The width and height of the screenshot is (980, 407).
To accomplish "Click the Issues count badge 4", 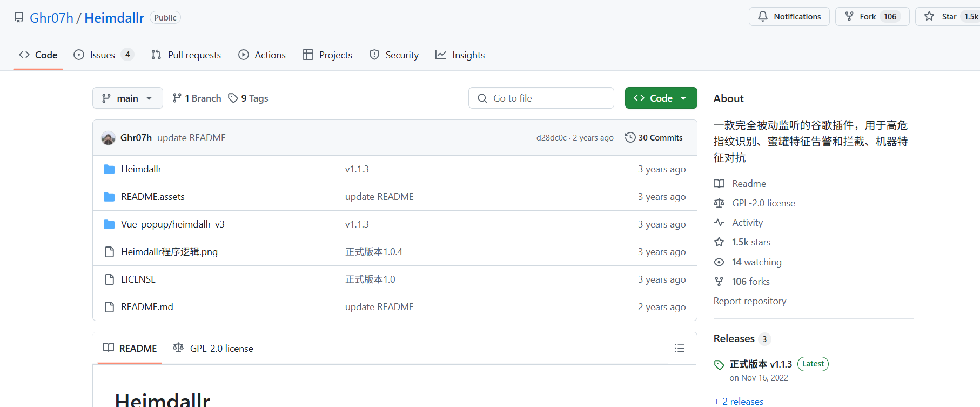I will click(x=127, y=54).
